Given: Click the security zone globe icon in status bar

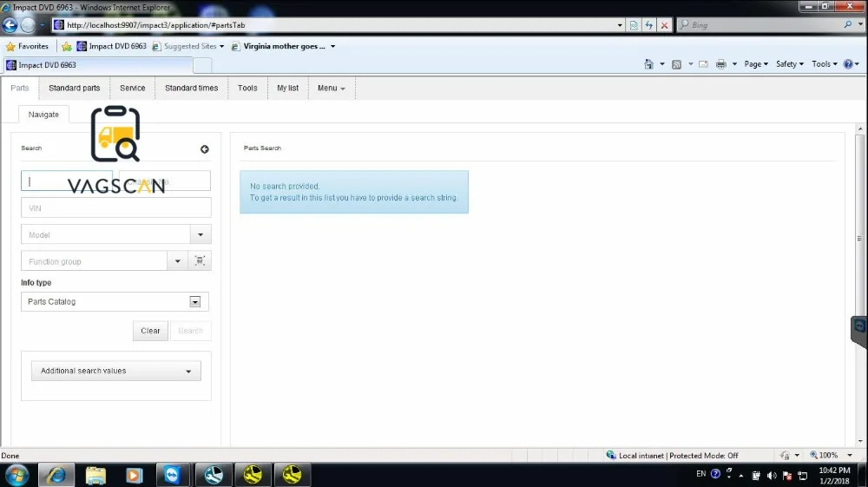Looking at the screenshot, I should 611,455.
